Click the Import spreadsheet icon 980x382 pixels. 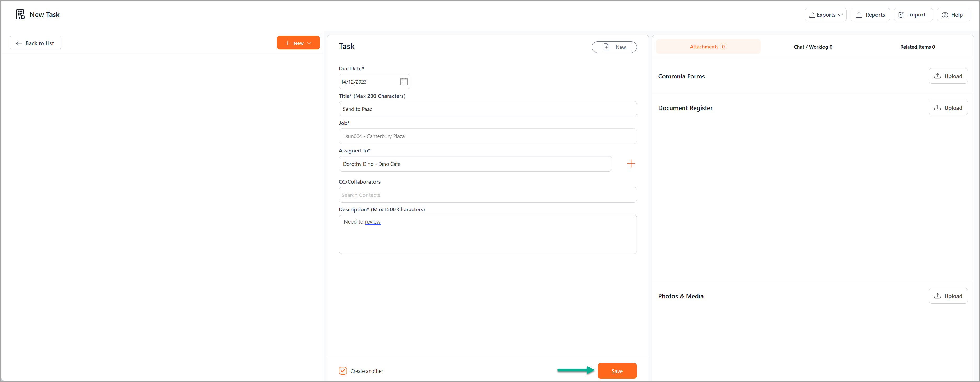901,15
